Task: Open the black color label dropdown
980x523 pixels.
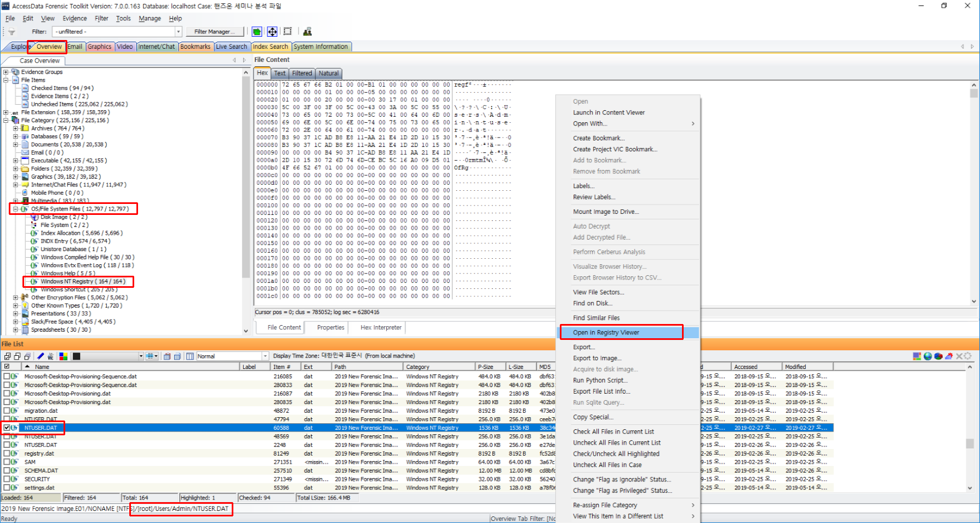Action: point(141,356)
